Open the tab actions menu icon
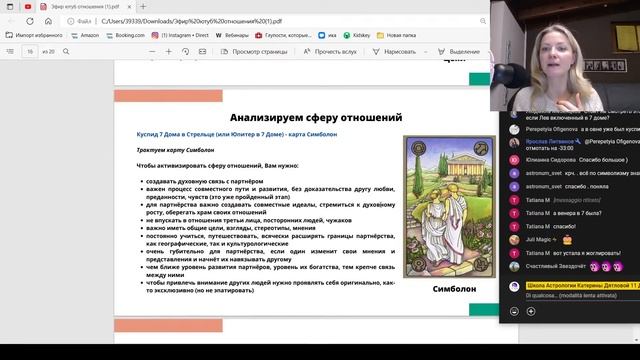Screen dimensions: 640x360 [10, 7]
